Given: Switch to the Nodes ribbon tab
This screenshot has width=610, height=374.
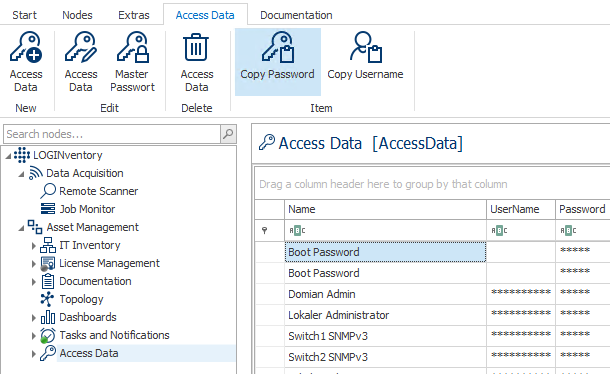Looking at the screenshot, I should coord(77,15).
